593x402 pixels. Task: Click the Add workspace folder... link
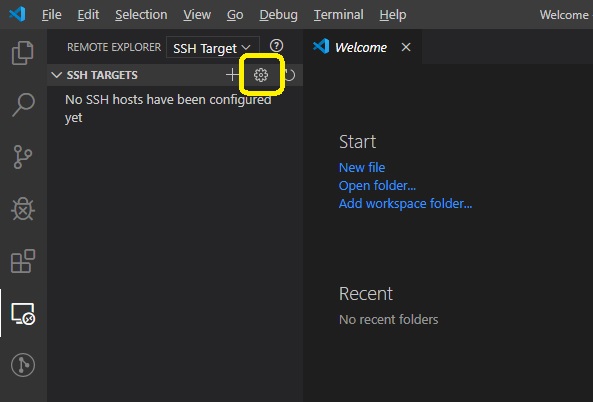pos(405,203)
